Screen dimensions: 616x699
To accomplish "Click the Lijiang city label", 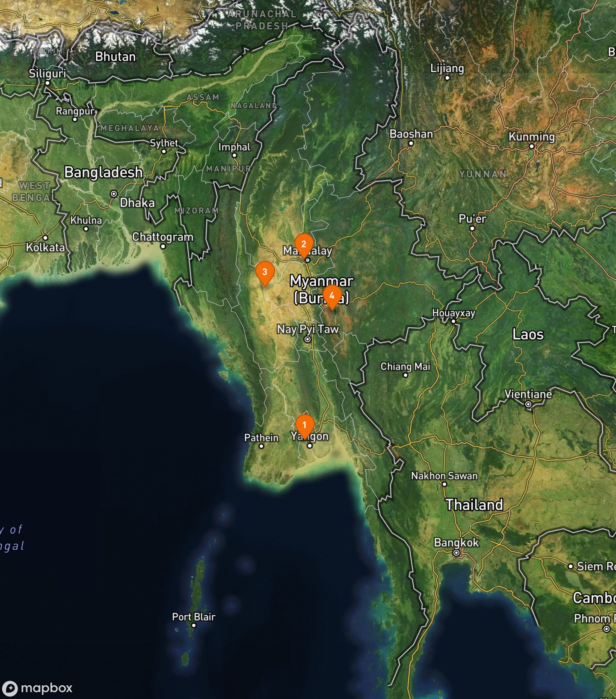I will coord(447,68).
